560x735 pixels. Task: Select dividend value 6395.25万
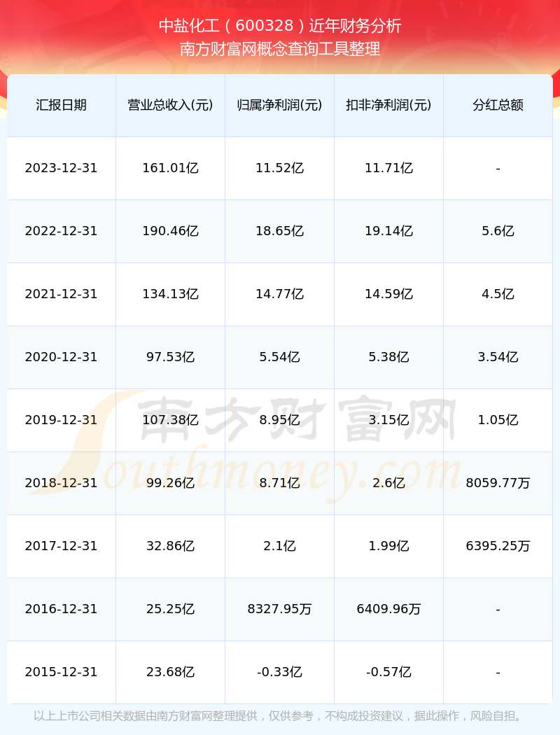[x=498, y=545]
